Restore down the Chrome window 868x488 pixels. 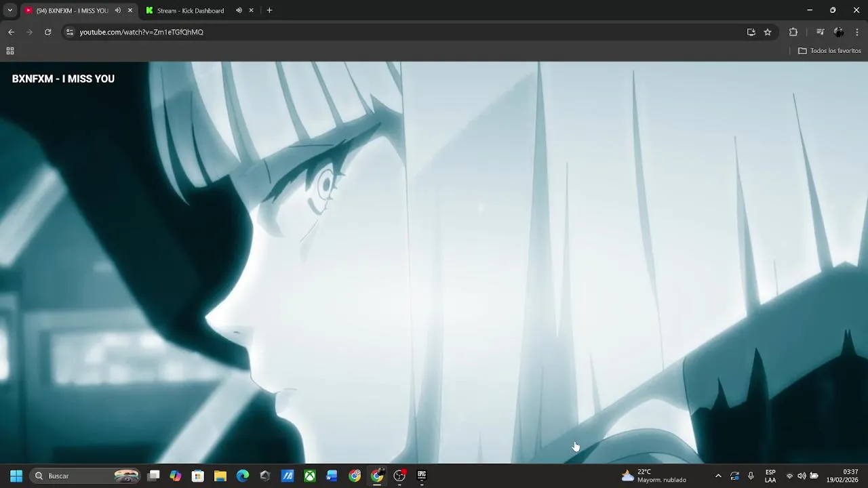point(833,10)
